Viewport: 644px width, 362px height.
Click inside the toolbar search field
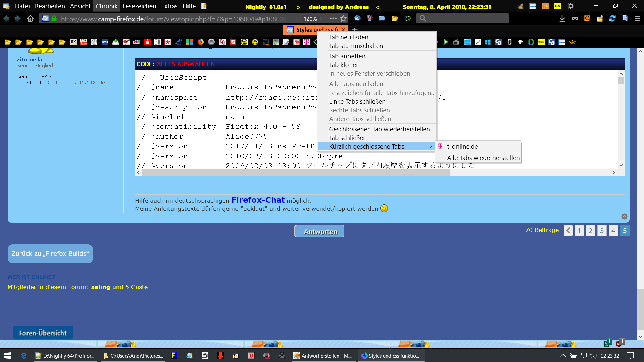pyautogui.click(x=466, y=19)
